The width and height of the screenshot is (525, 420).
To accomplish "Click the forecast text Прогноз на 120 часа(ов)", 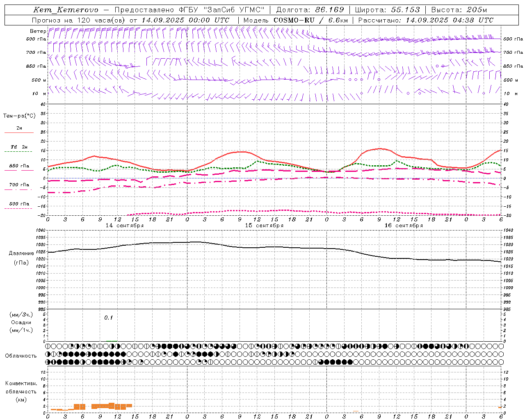I will click(x=78, y=20).
